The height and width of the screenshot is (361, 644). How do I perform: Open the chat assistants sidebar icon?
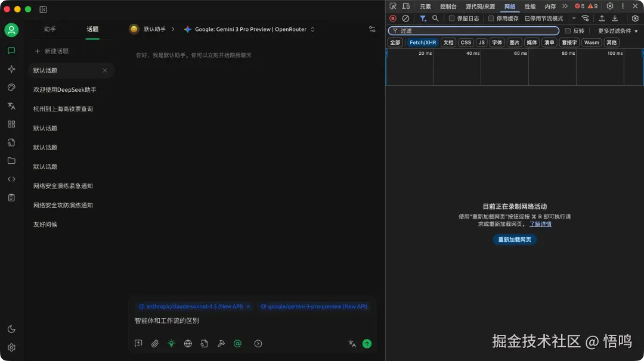click(11, 51)
